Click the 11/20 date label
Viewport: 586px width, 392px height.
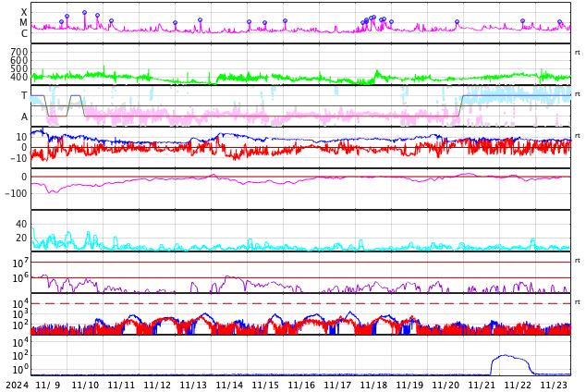(x=446, y=385)
